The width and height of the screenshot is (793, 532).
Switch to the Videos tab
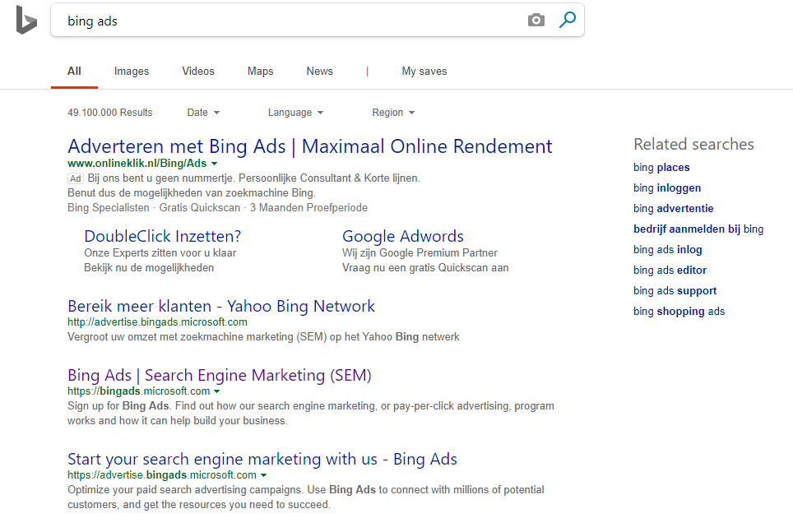[x=198, y=72]
